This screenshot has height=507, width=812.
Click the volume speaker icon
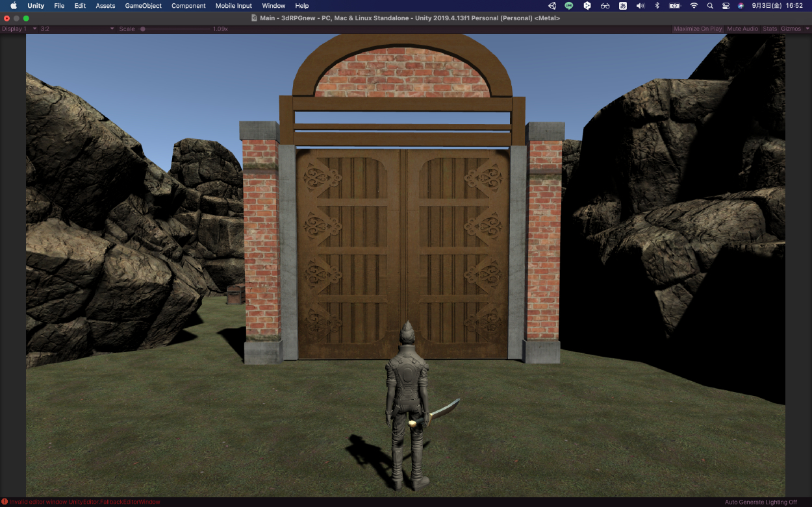pyautogui.click(x=640, y=6)
